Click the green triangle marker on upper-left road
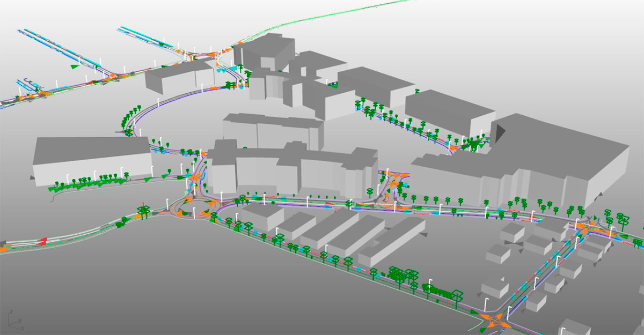 pos(75,66)
